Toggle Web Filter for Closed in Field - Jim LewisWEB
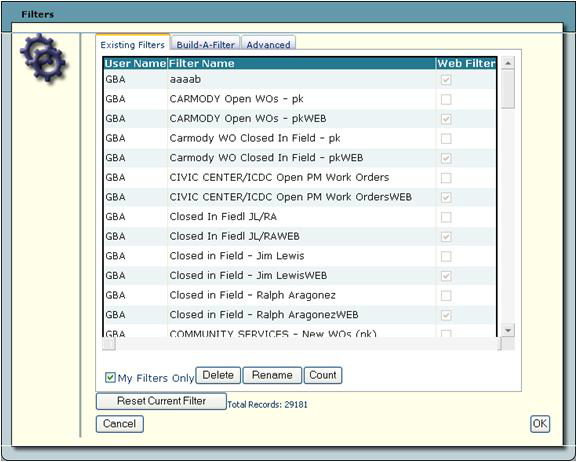 tap(446, 276)
